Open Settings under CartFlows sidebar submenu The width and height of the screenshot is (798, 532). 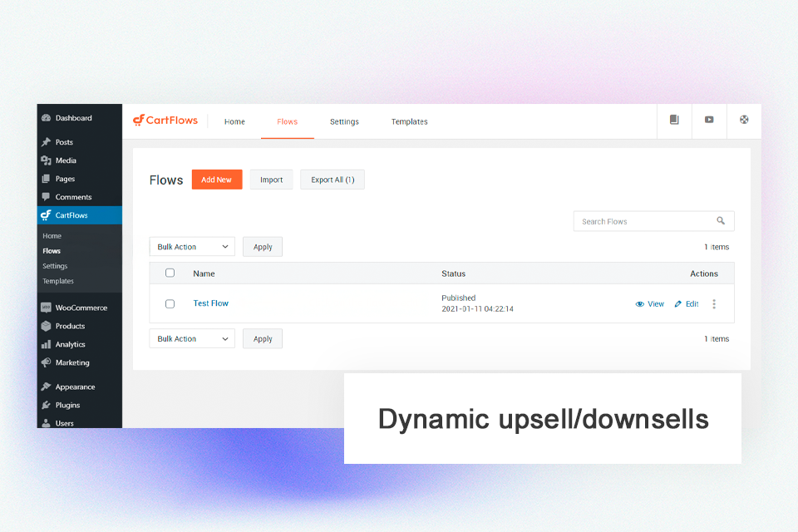[55, 266]
